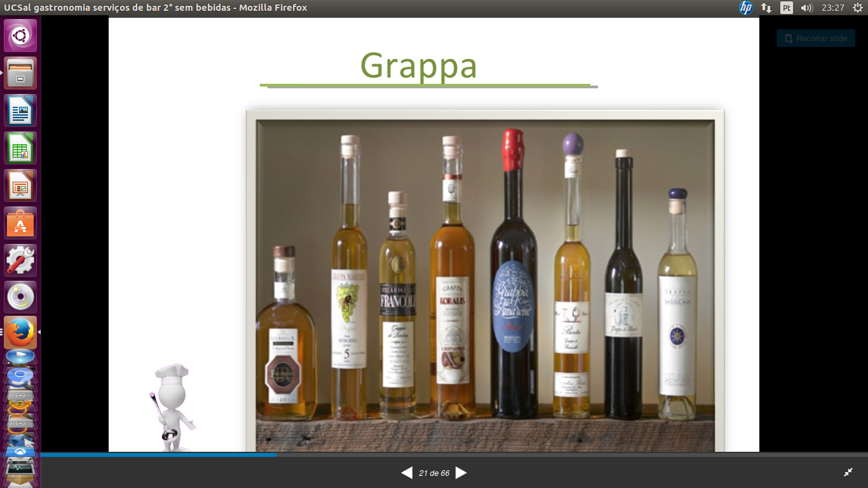The image size is (868, 488).
Task: Click the slideshow progress bar
Action: [445, 455]
